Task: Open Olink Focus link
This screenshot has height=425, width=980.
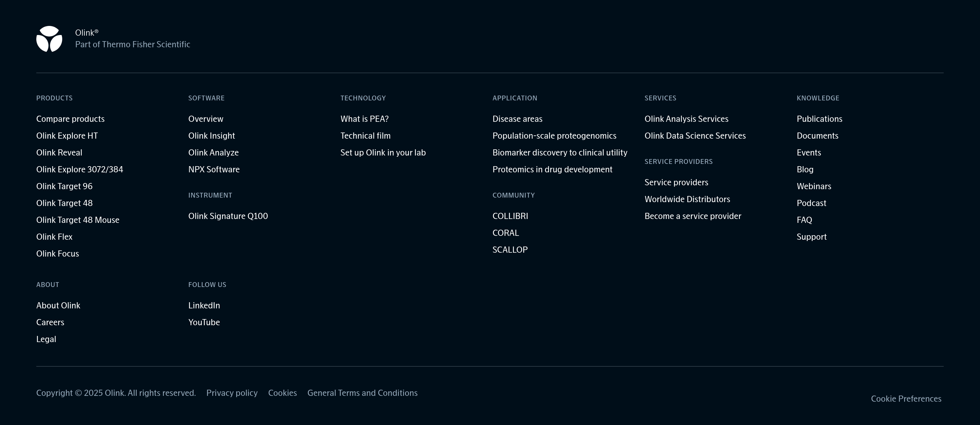Action: (57, 254)
